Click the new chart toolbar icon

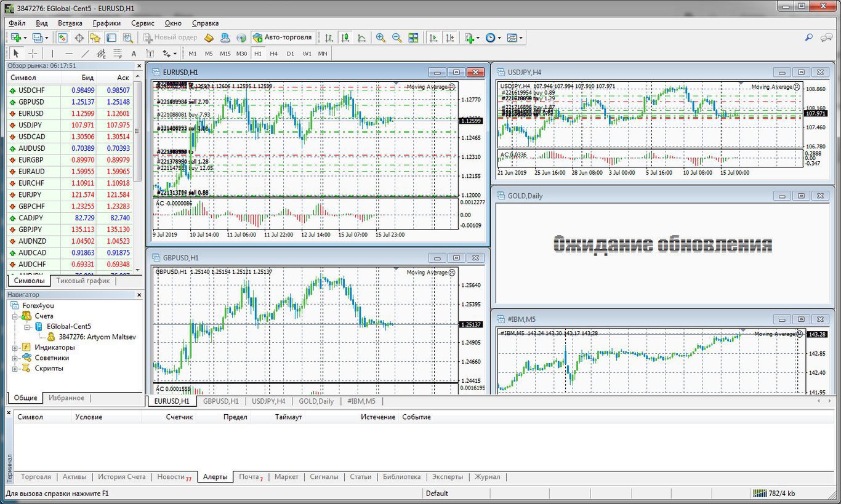pos(16,38)
